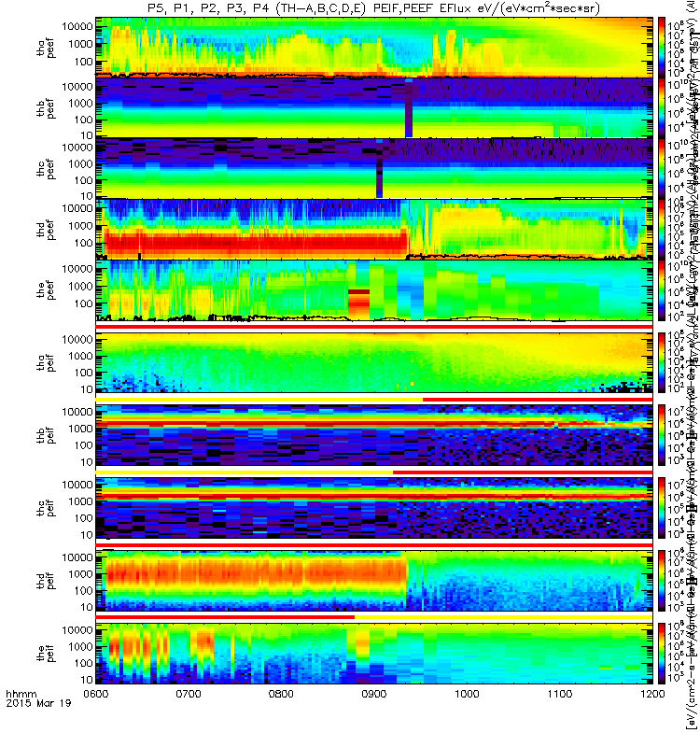700x747 pixels.
Task: Click the 'hhmm' axis unit label
Action: [x=21, y=694]
